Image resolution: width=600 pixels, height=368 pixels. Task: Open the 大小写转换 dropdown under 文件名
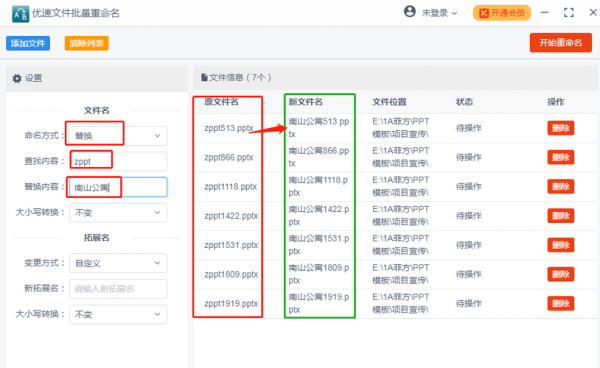(x=118, y=213)
